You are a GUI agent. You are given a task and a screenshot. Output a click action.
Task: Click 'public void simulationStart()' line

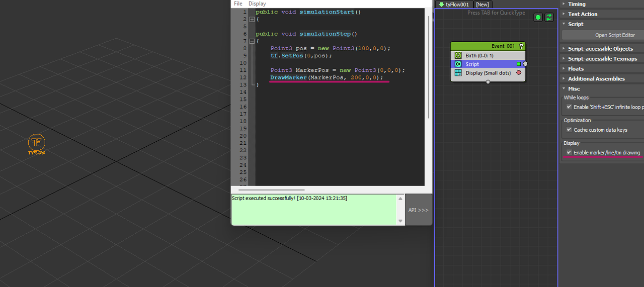pos(308,12)
